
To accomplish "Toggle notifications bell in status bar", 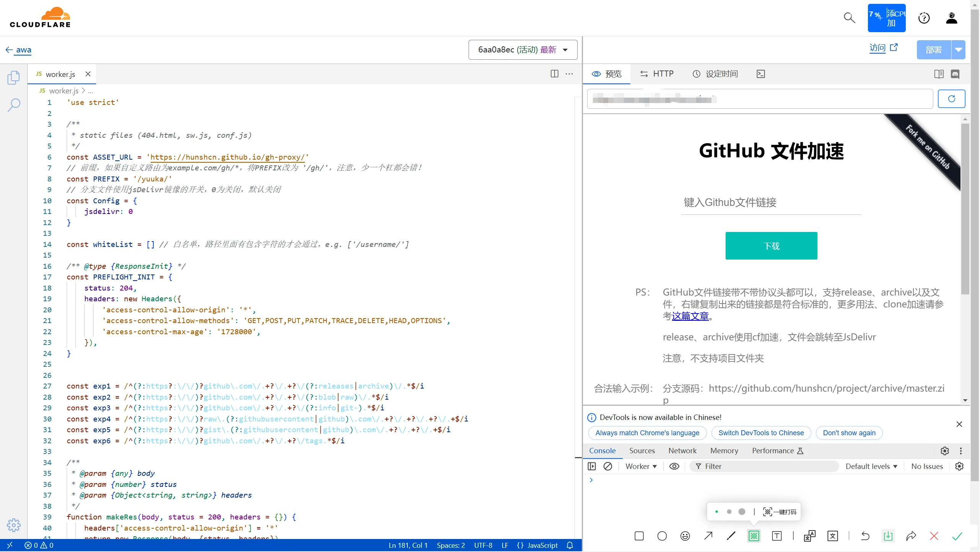I will (570, 545).
